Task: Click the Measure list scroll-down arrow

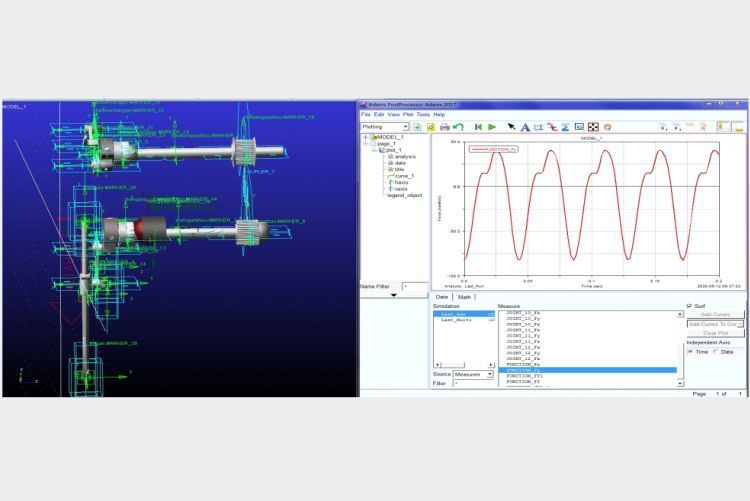Action: pyautogui.click(x=680, y=384)
